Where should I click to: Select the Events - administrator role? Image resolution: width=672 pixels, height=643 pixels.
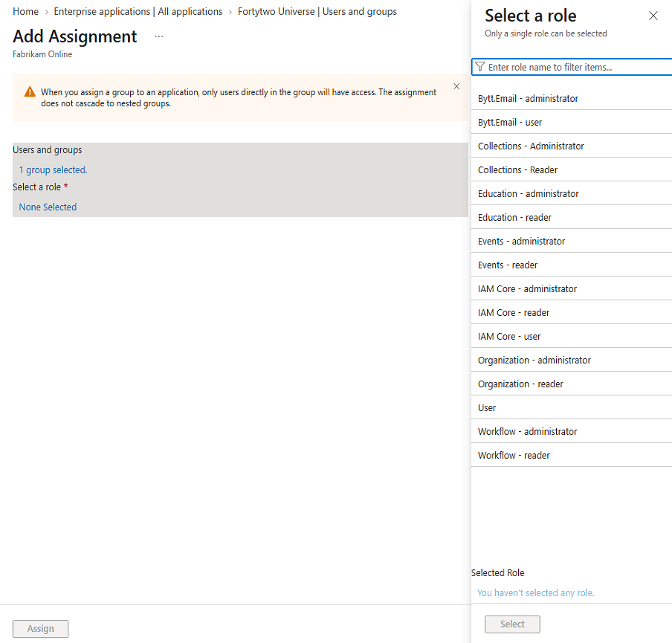pos(572,241)
